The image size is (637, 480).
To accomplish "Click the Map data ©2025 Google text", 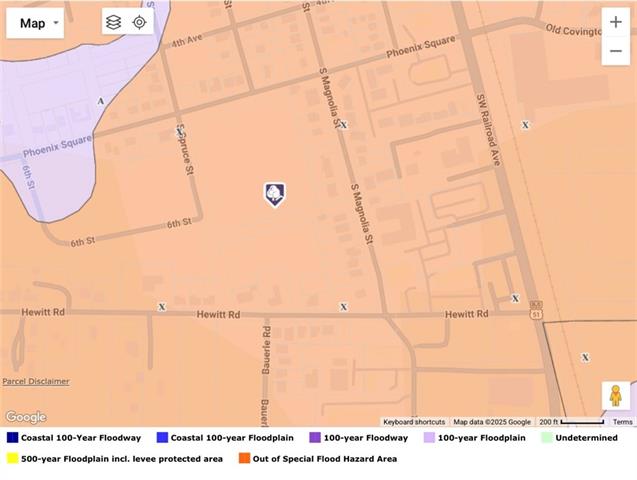I will [x=492, y=422].
